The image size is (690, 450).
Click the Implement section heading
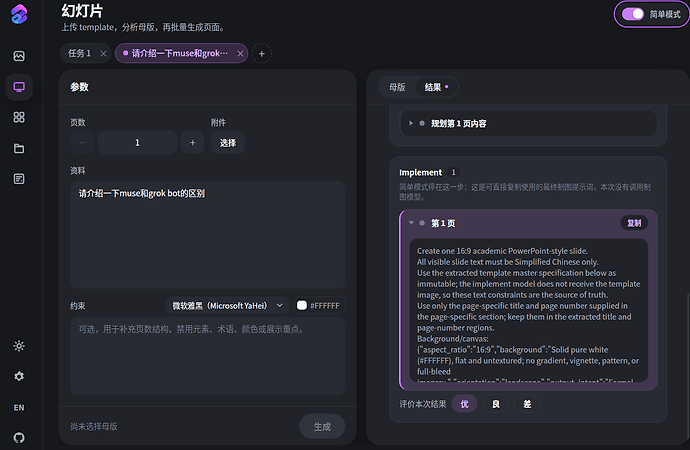pos(420,172)
